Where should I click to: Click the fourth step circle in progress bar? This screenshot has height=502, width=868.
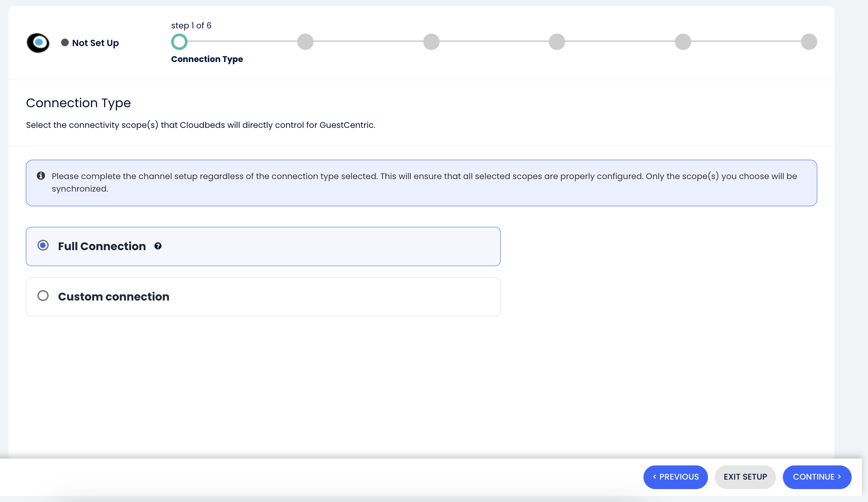557,42
